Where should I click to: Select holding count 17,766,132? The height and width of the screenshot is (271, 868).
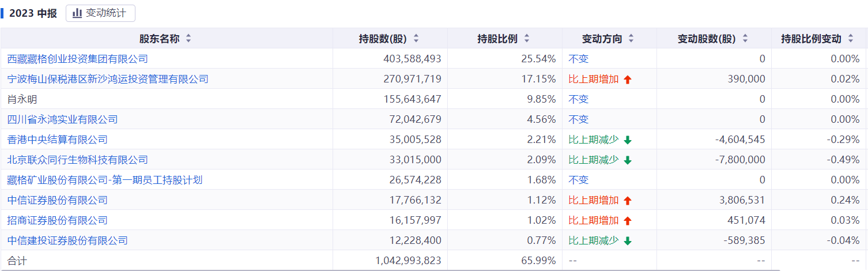click(x=415, y=200)
